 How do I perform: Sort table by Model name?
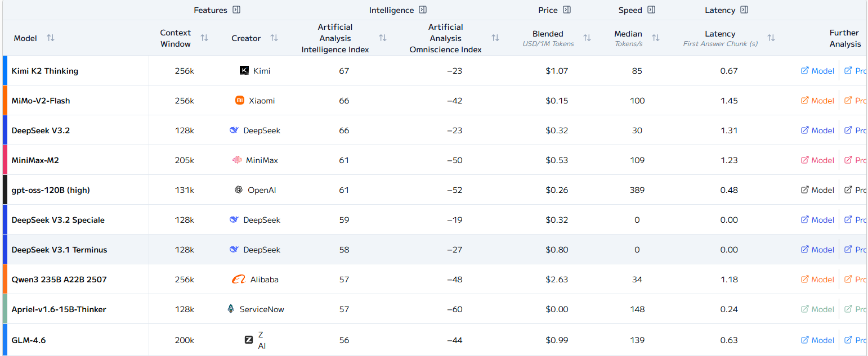pyautogui.click(x=51, y=38)
